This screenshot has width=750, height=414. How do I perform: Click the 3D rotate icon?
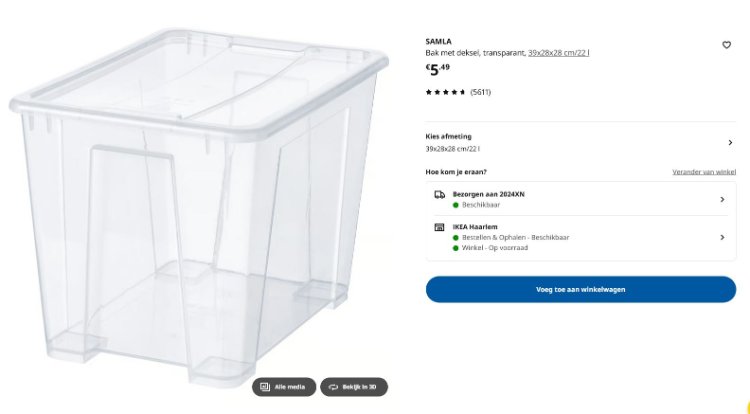[334, 387]
